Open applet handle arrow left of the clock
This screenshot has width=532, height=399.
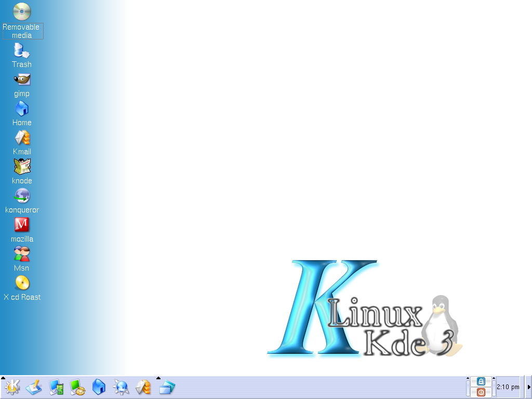pyautogui.click(x=494, y=378)
